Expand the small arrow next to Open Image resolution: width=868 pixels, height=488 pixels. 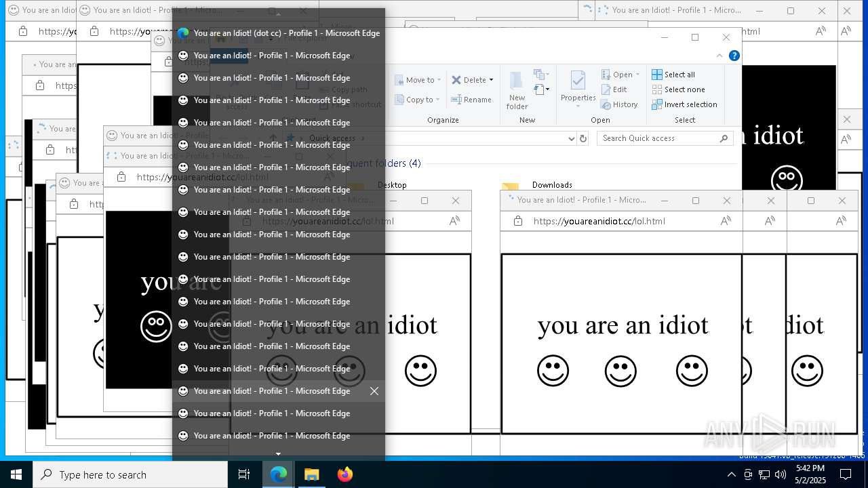[638, 75]
